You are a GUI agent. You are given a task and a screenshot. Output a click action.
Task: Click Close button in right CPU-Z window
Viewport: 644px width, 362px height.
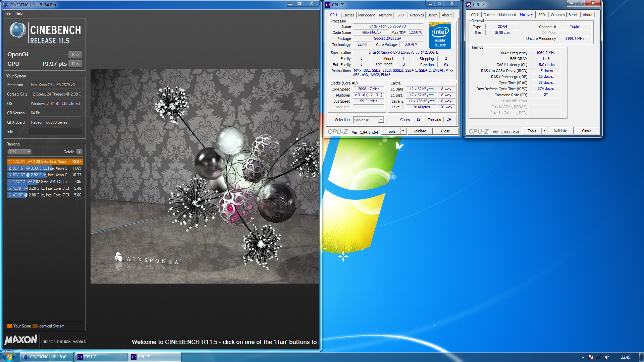coord(586,131)
